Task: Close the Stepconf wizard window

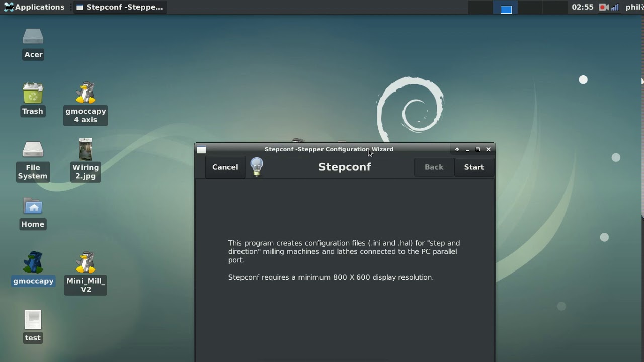Action: coord(488,149)
